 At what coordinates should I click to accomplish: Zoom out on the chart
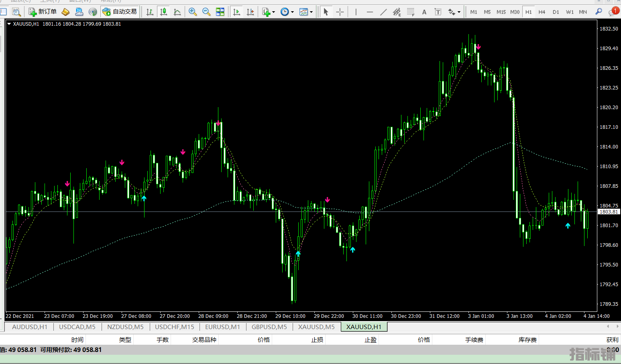tap(206, 12)
